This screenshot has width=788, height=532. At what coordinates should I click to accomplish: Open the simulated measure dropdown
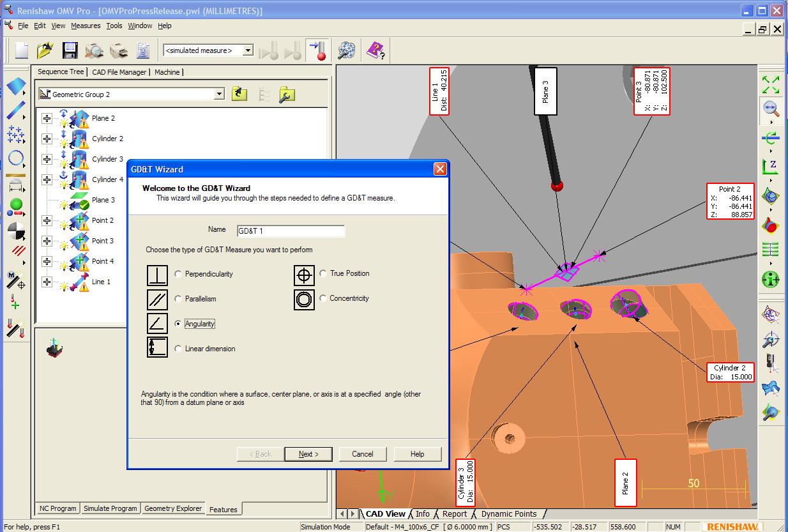[248, 50]
